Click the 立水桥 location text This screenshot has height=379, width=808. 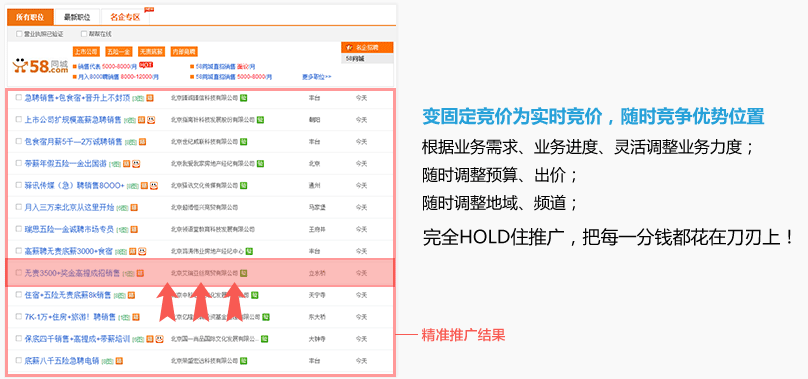coord(317,273)
